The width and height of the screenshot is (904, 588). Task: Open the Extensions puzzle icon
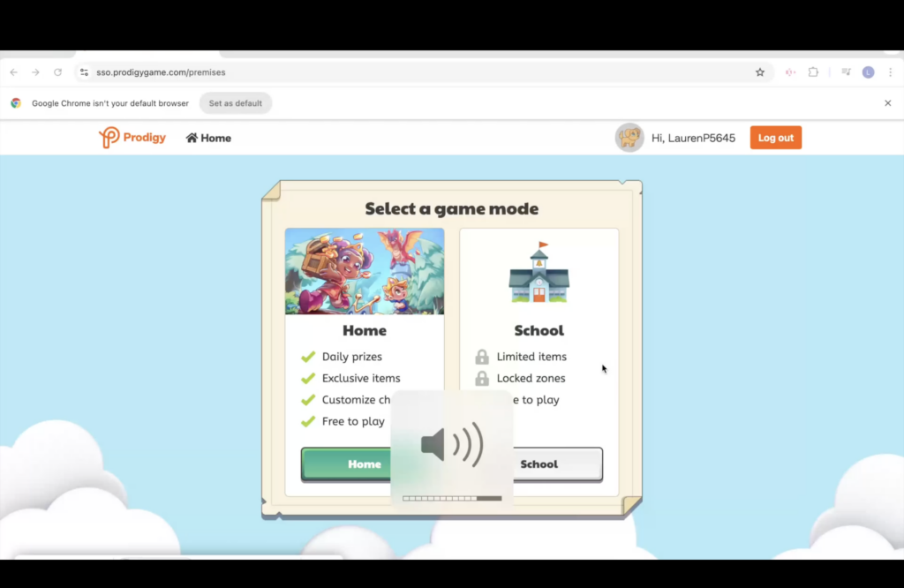[813, 72]
